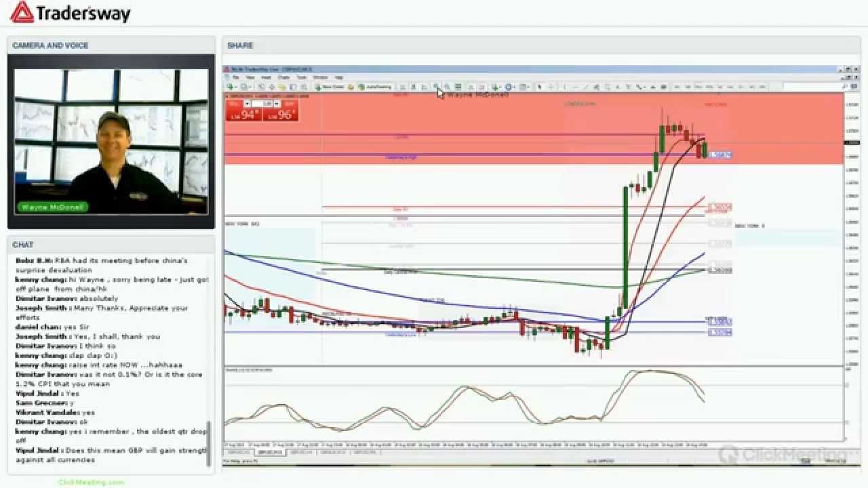Select the vertical line drawing tool
Viewport: 868px width, 488px height.
point(564,87)
